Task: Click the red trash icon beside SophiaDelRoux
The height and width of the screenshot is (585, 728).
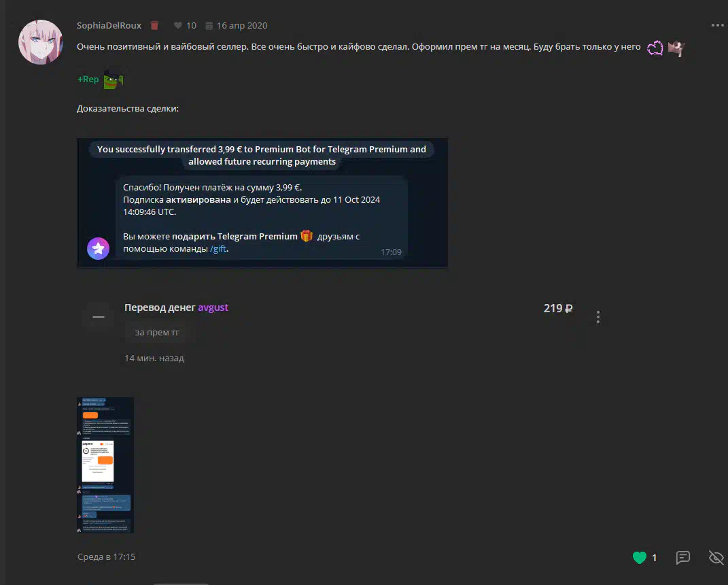Action: (154, 25)
